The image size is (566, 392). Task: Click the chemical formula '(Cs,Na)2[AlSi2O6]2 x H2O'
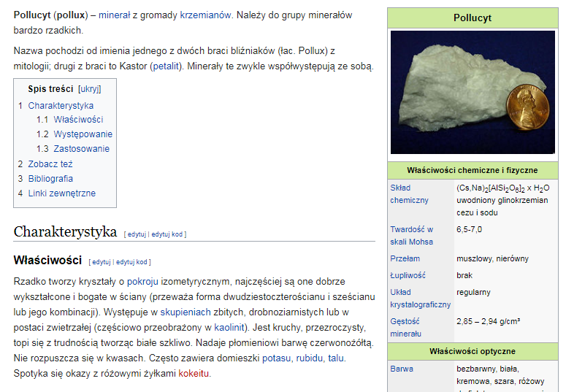coord(503,188)
